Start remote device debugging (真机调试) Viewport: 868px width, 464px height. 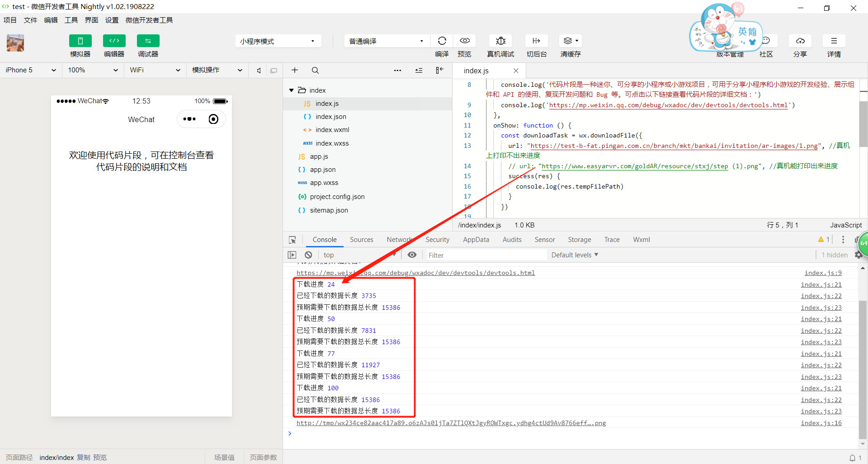click(x=500, y=41)
